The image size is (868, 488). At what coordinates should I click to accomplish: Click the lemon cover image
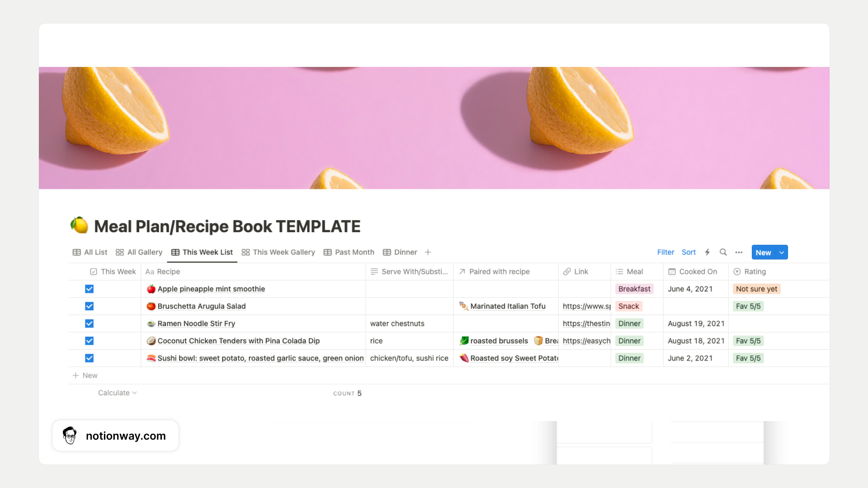point(434,128)
